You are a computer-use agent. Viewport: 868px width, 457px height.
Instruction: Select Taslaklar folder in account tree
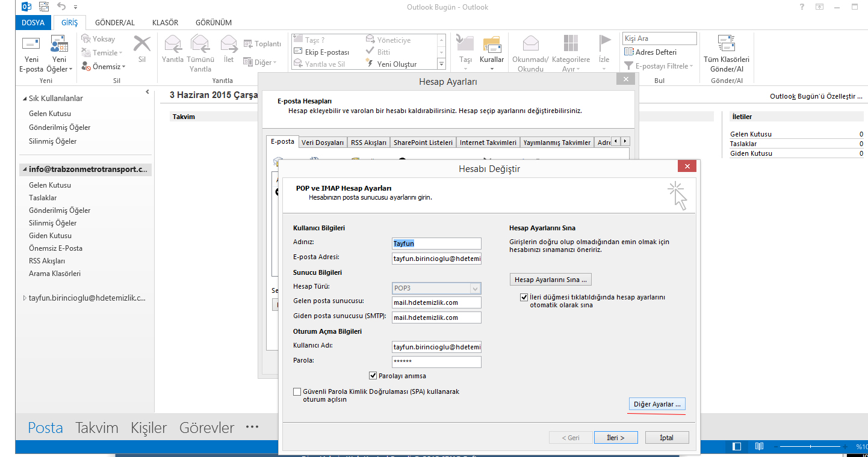click(43, 198)
